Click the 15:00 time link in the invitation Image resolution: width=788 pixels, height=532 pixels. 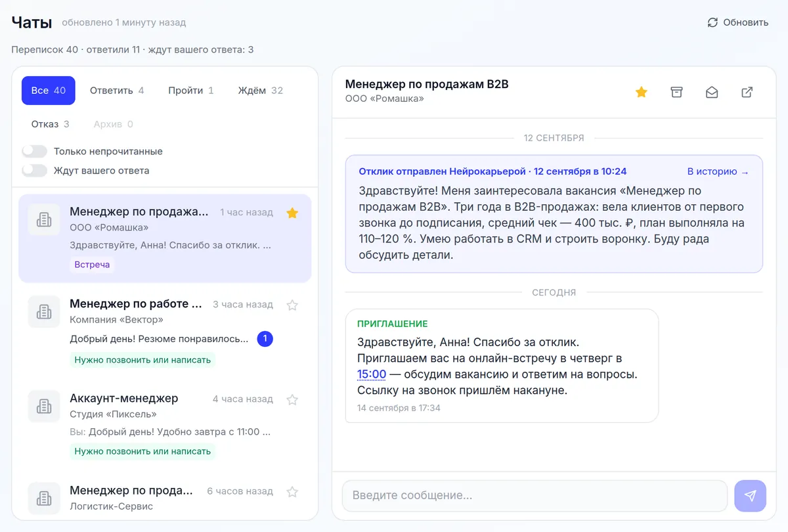(372, 374)
